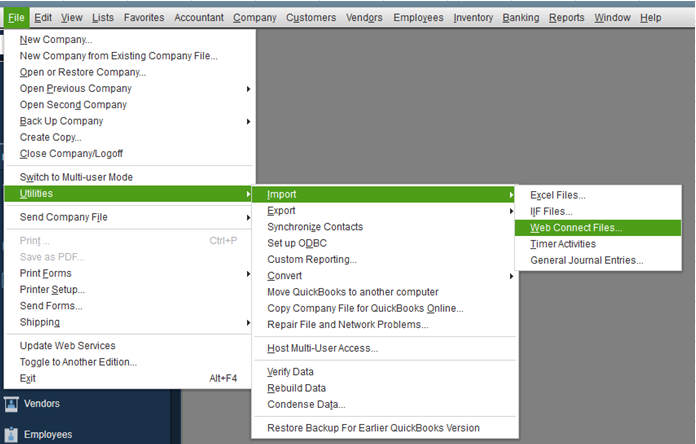Open the Customers menu

[x=311, y=18]
